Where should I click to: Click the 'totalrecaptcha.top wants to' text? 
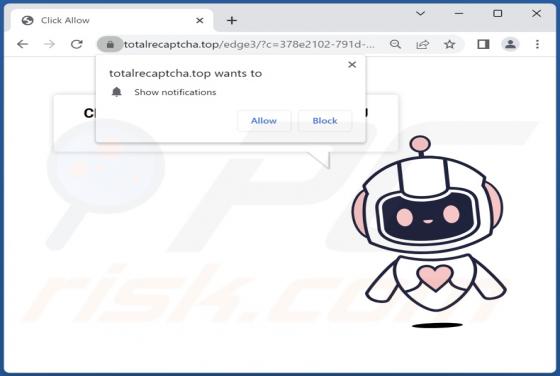185,74
